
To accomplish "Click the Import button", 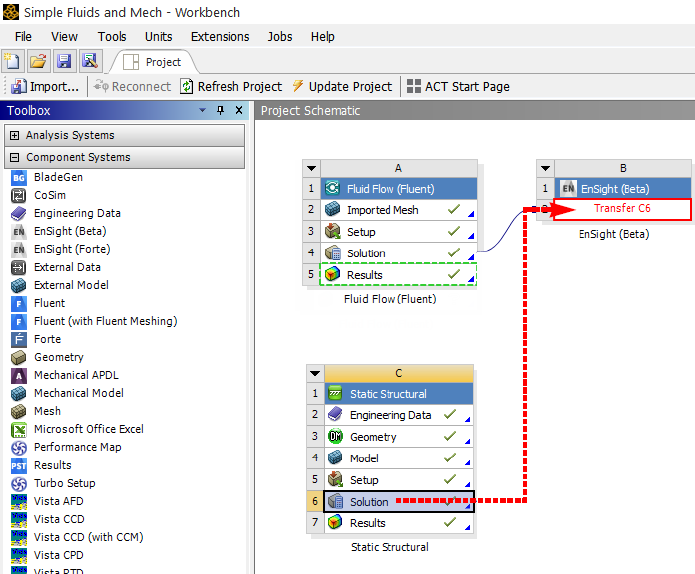I will [x=45, y=86].
